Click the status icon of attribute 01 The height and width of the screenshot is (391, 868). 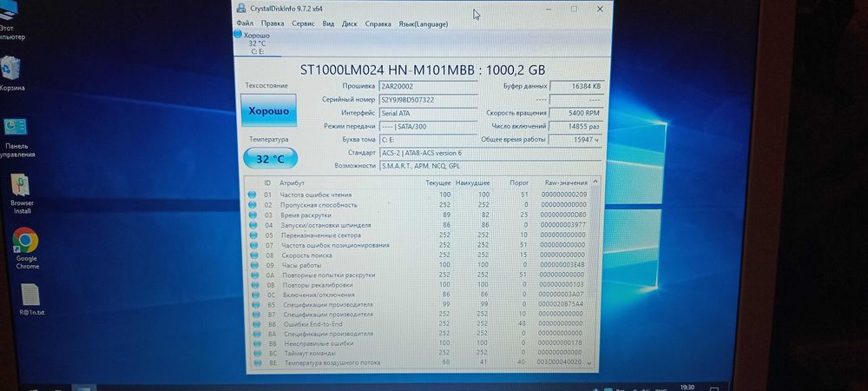[x=252, y=195]
